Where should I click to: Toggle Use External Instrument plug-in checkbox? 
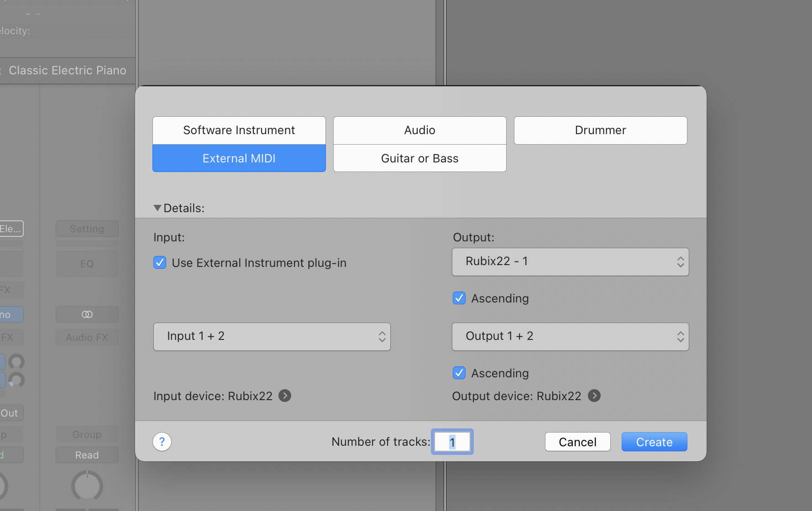[160, 263]
